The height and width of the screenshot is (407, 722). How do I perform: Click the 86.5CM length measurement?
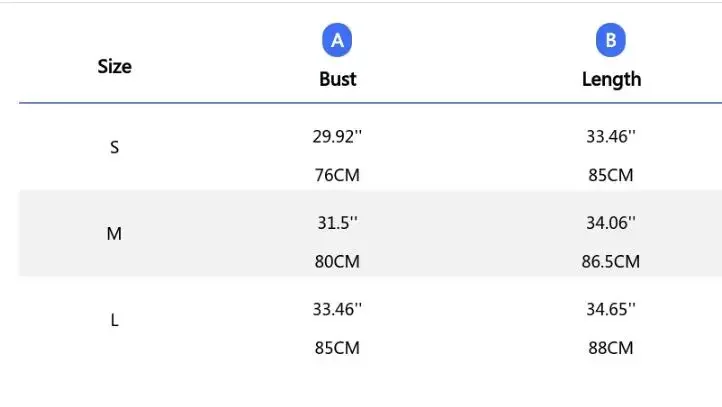(x=611, y=262)
